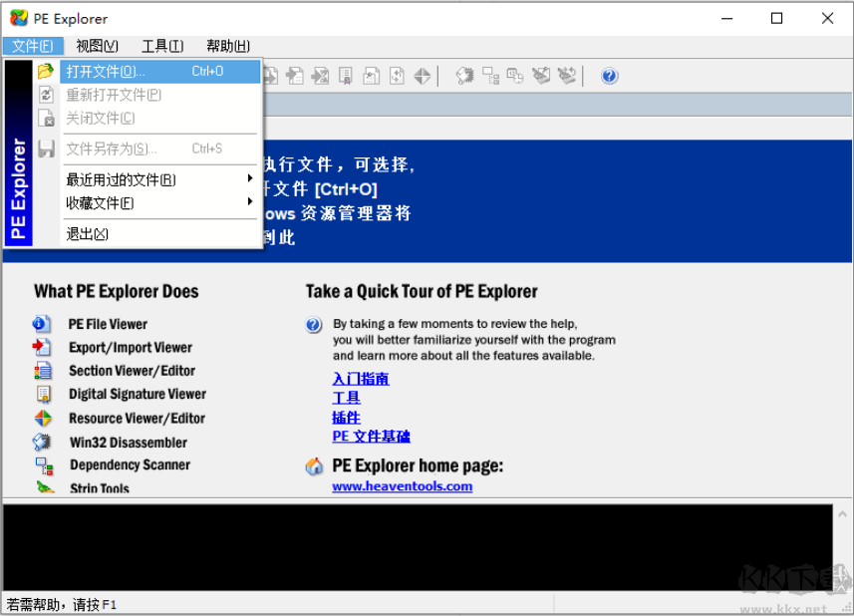This screenshot has height=616, width=854.
Task: Open the 入门指南 link
Action: point(360,377)
